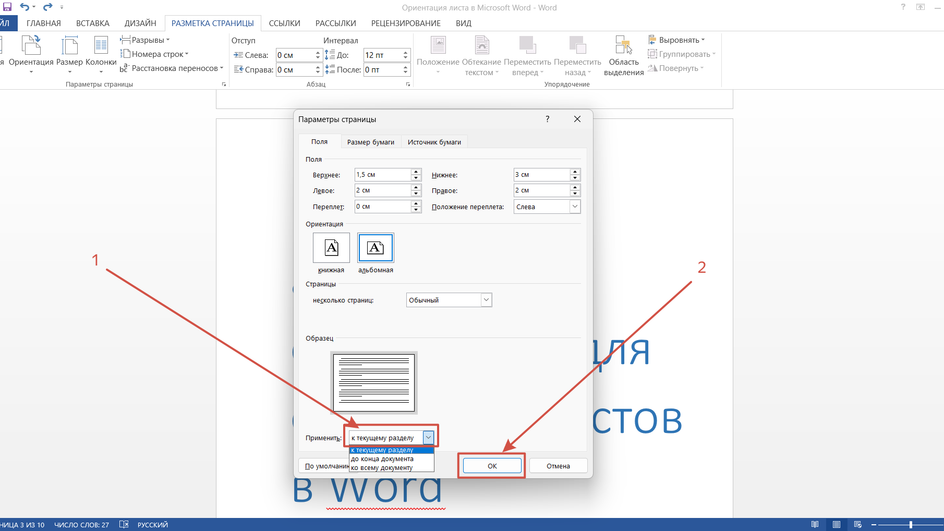This screenshot has width=944, height=531.
Task: Select the Поля dialog tab
Action: click(x=319, y=141)
